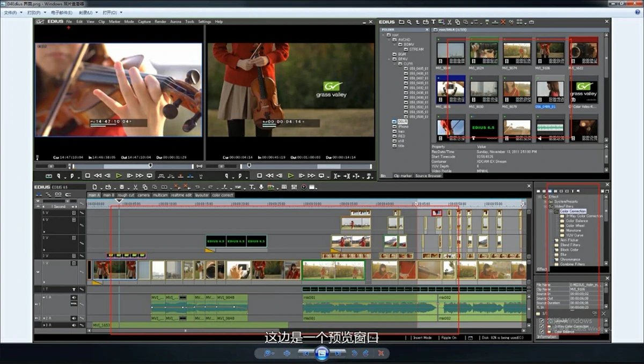Click the Create Title T icon in timeline toolbar

pyautogui.click(x=251, y=187)
